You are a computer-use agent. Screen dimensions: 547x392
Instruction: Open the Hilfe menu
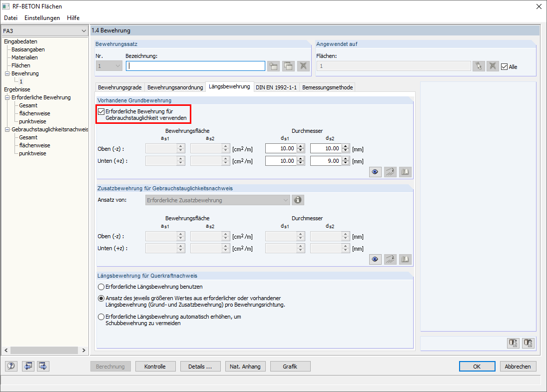click(73, 18)
